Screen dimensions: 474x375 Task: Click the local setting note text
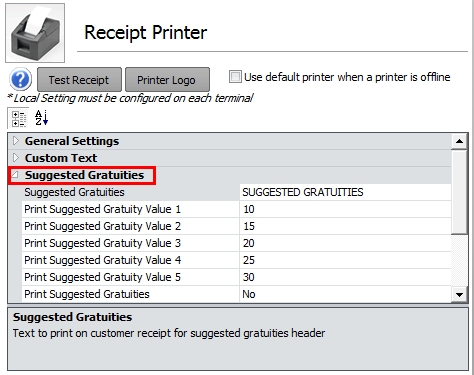pyautogui.click(x=130, y=98)
